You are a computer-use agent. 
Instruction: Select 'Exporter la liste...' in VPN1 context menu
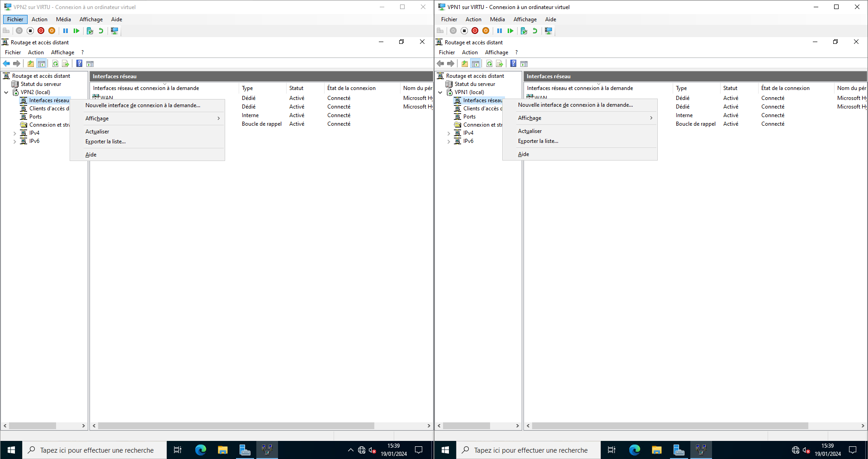pyautogui.click(x=538, y=141)
